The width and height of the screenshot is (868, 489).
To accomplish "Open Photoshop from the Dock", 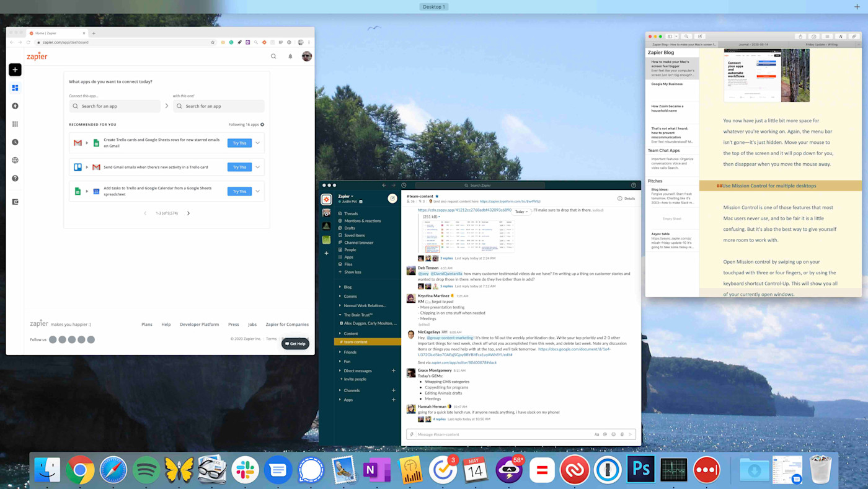I will click(x=640, y=470).
